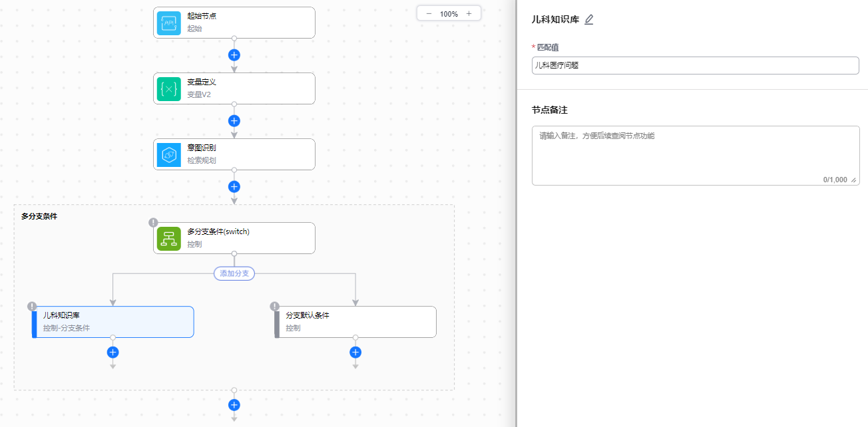The image size is (868, 427).
Task: Select the 分支默认条件 node
Action: coord(359,322)
